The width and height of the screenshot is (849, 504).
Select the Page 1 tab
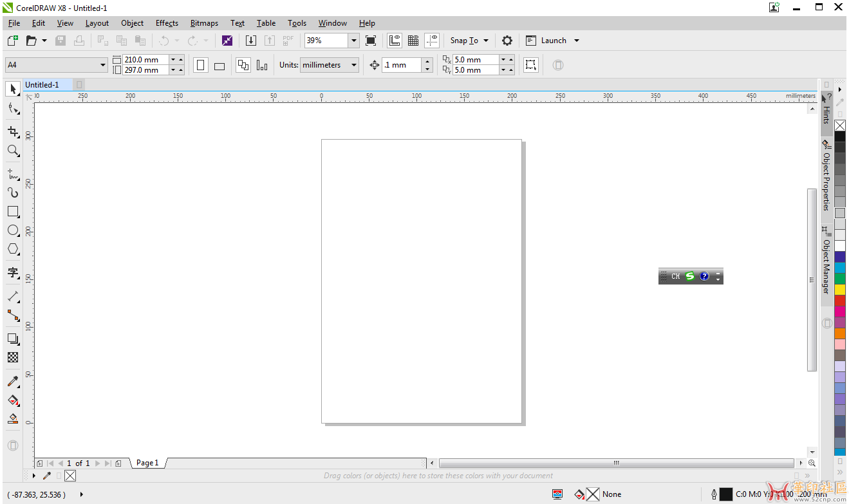[147, 463]
